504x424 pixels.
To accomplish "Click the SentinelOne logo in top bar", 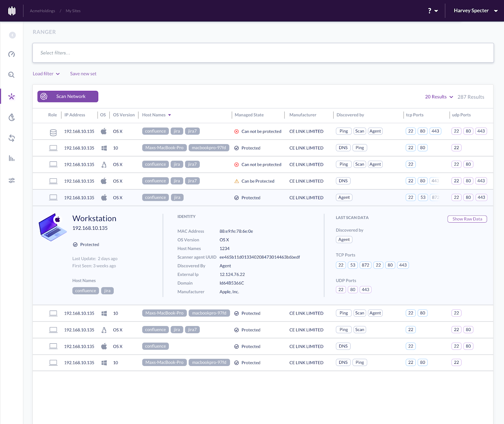I will [x=12, y=11].
